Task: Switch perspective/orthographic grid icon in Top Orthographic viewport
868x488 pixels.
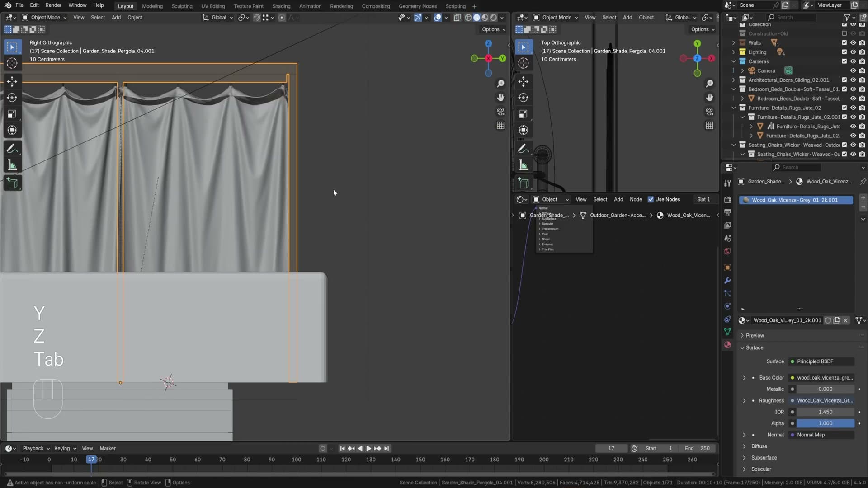Action: click(x=709, y=126)
